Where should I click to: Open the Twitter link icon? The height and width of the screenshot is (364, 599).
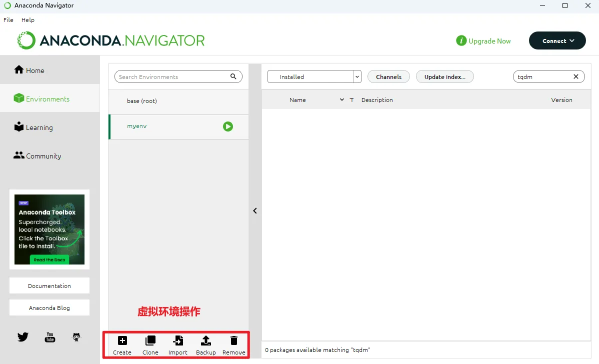pyautogui.click(x=23, y=336)
